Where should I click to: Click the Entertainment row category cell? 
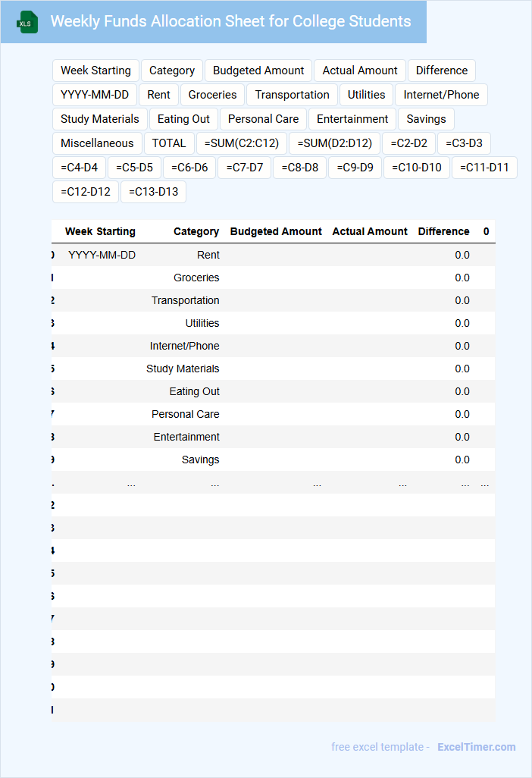click(186, 437)
